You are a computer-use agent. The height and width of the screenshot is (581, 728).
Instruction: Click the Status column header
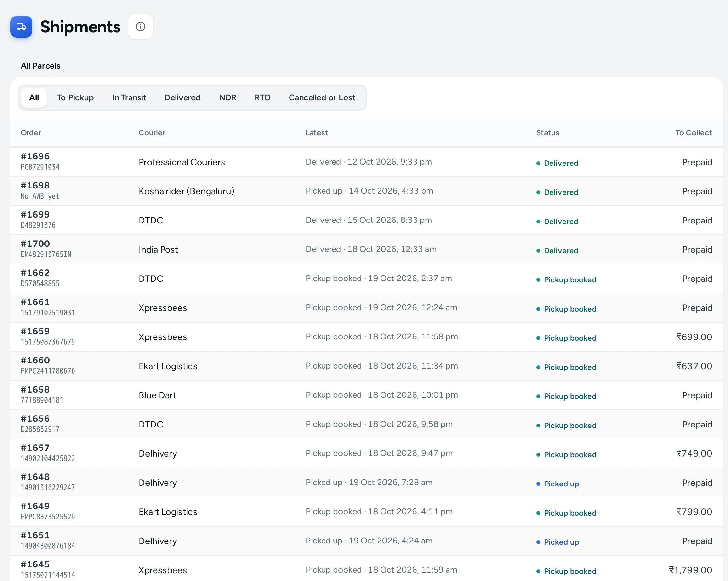[548, 133]
